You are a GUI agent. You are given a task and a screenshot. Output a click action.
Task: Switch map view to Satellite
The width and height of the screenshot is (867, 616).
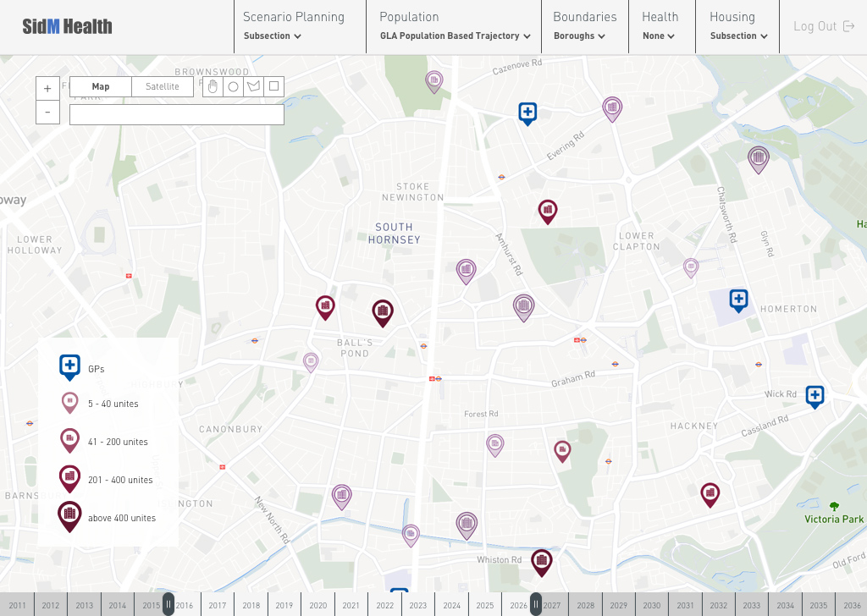point(163,86)
